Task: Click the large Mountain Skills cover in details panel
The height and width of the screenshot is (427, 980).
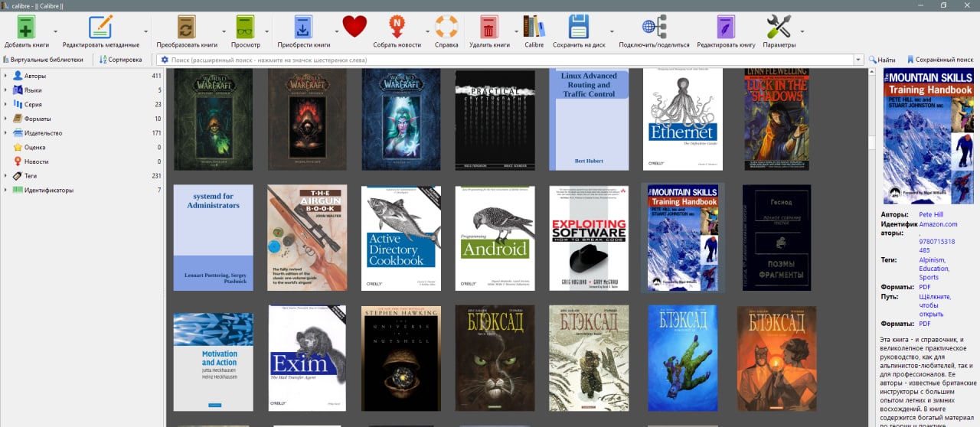Action: (x=929, y=136)
